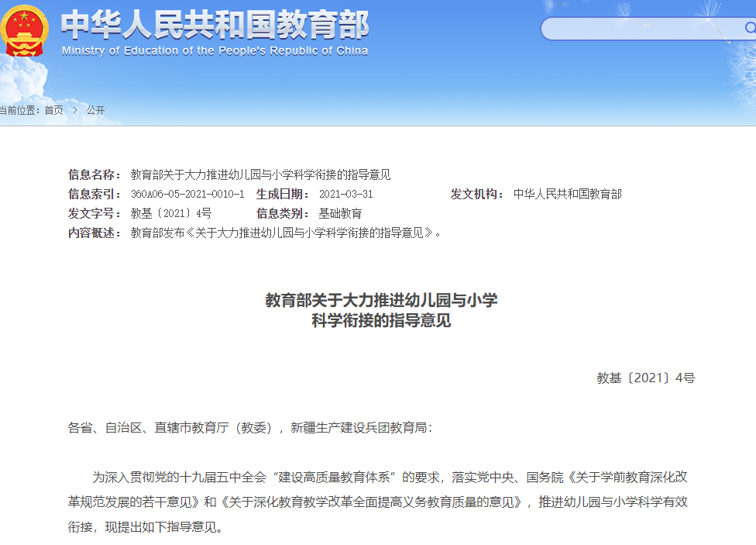Select the 信息名称 title value text

pyautogui.click(x=260, y=174)
